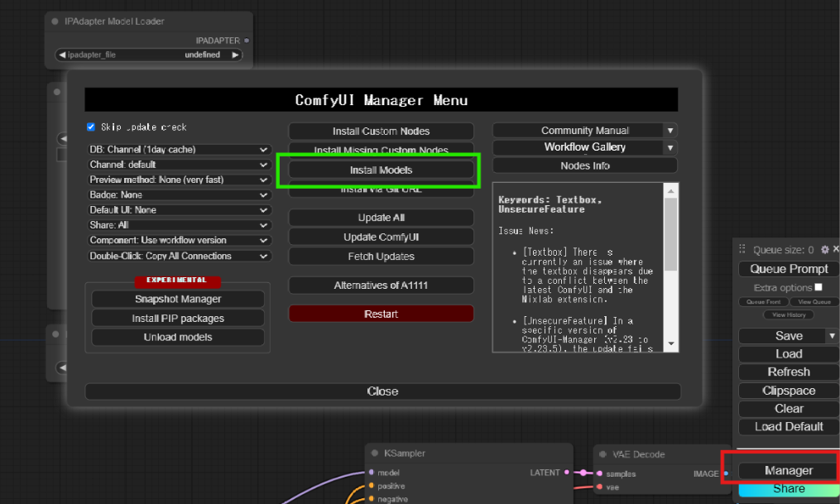840x504 pixels.
Task: Expand the Save dropdown arrow
Action: tap(832, 336)
